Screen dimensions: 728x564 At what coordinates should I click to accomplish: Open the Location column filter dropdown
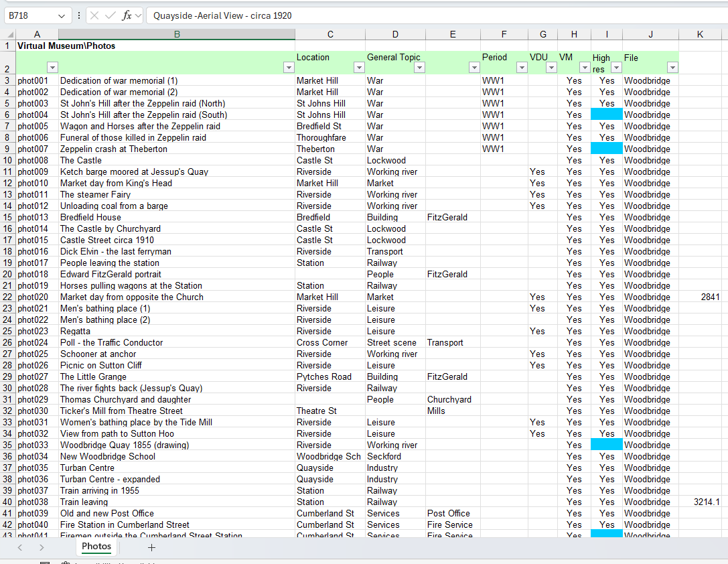pos(359,68)
